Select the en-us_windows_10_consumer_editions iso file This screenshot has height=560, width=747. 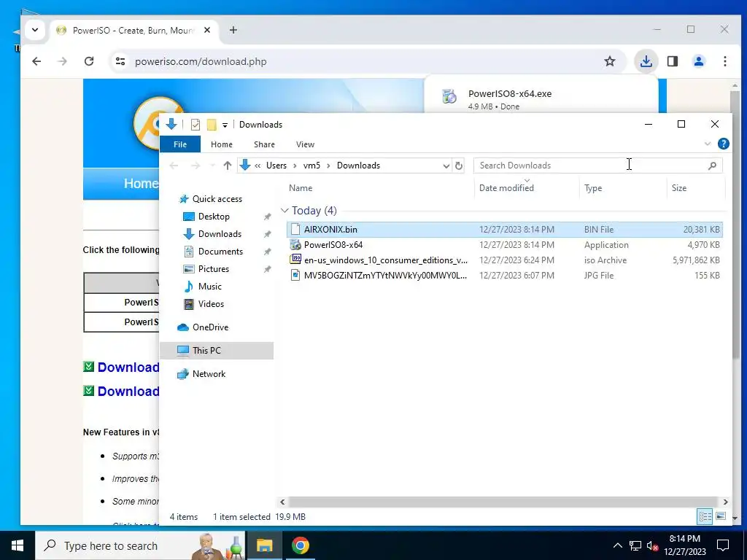click(x=505, y=260)
